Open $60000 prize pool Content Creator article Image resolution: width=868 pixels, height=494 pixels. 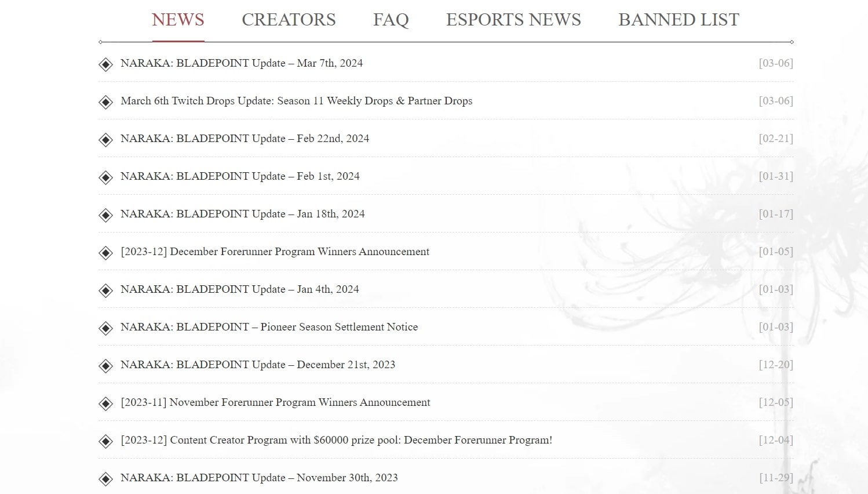(x=336, y=440)
